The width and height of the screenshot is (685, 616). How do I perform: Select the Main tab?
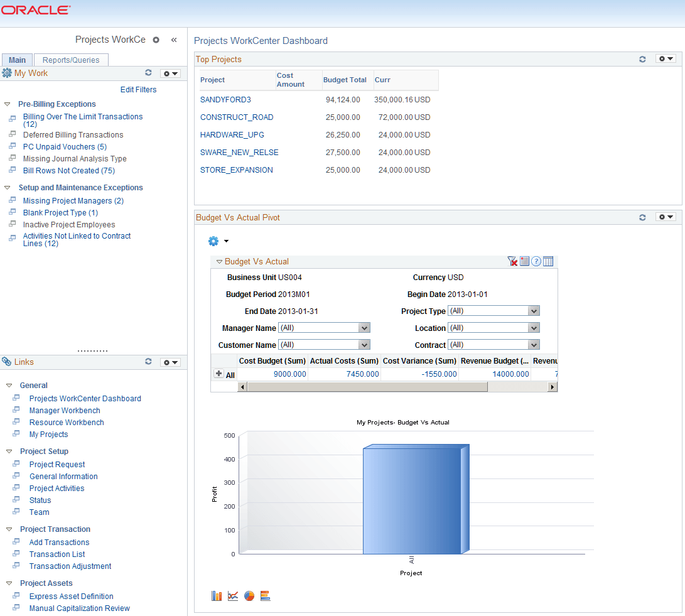tap(17, 60)
